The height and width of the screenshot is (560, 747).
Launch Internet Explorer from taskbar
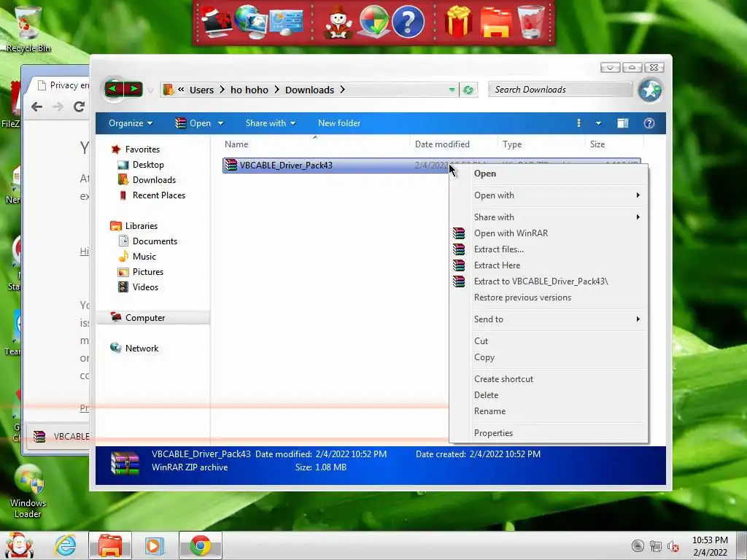click(65, 545)
